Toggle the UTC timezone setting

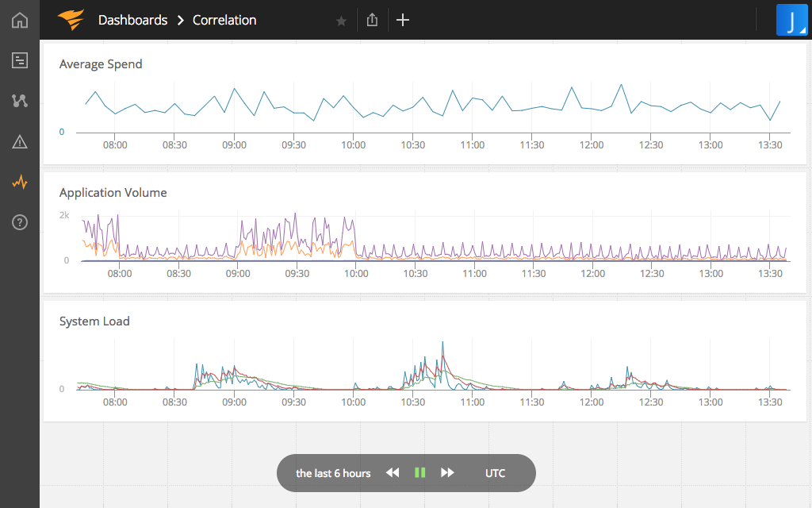click(x=495, y=472)
